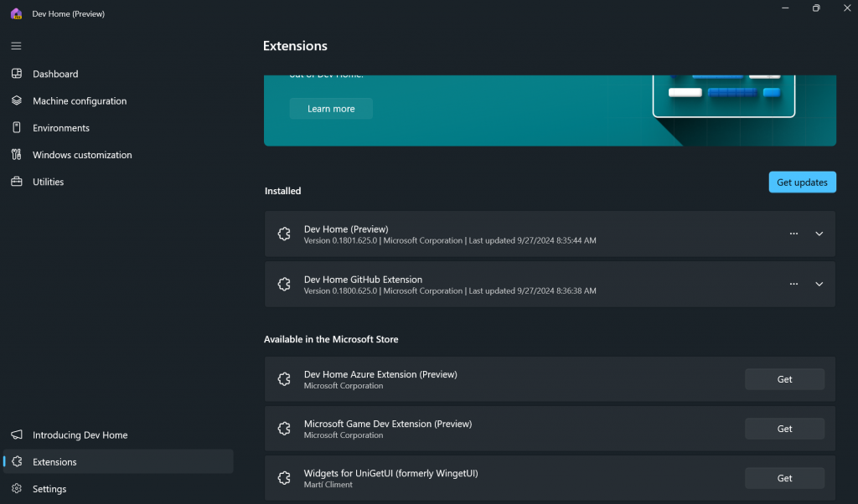The image size is (858, 504).
Task: Open more options for Dev Home (Preview)
Action: coord(793,234)
